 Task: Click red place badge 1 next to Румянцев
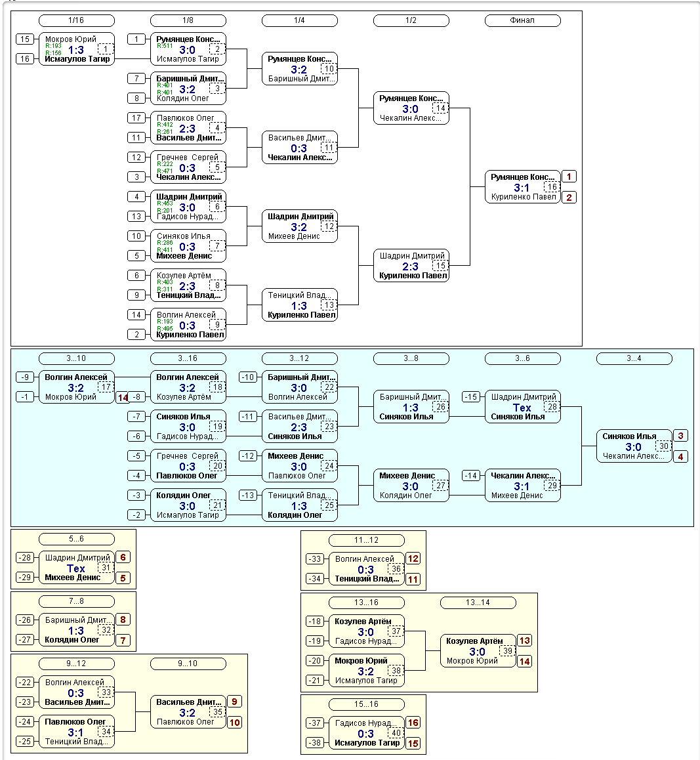point(569,177)
